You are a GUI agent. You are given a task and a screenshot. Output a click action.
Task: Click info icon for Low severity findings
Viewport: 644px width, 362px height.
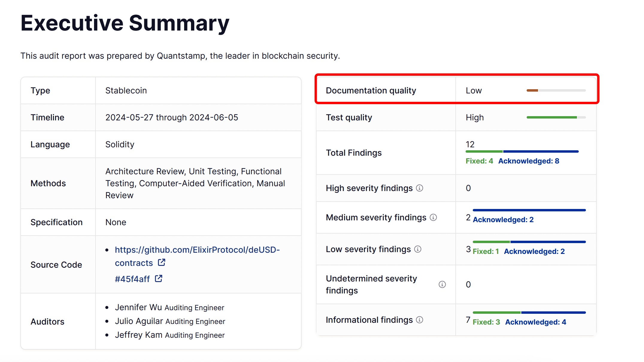pos(418,249)
